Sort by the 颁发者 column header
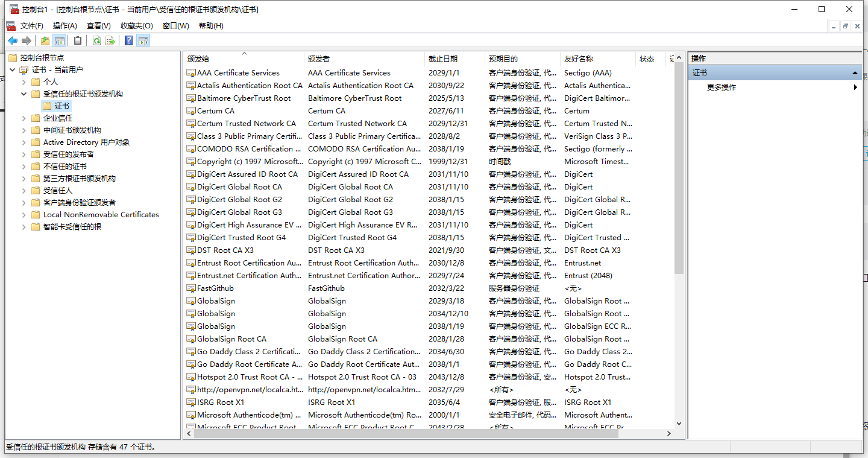The height and width of the screenshot is (458, 868). tap(365, 59)
